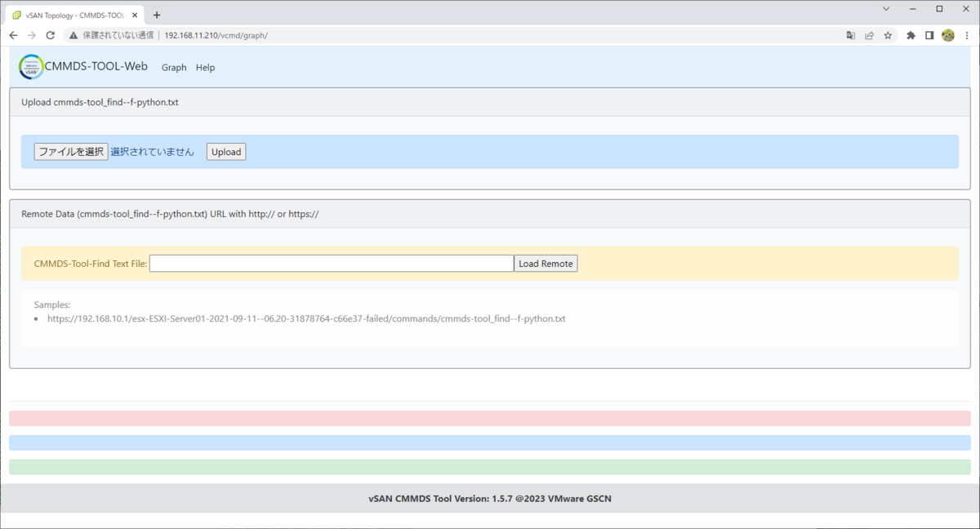Click the browser forward arrow
Image resolution: width=980 pixels, height=529 pixels.
pyautogui.click(x=32, y=35)
